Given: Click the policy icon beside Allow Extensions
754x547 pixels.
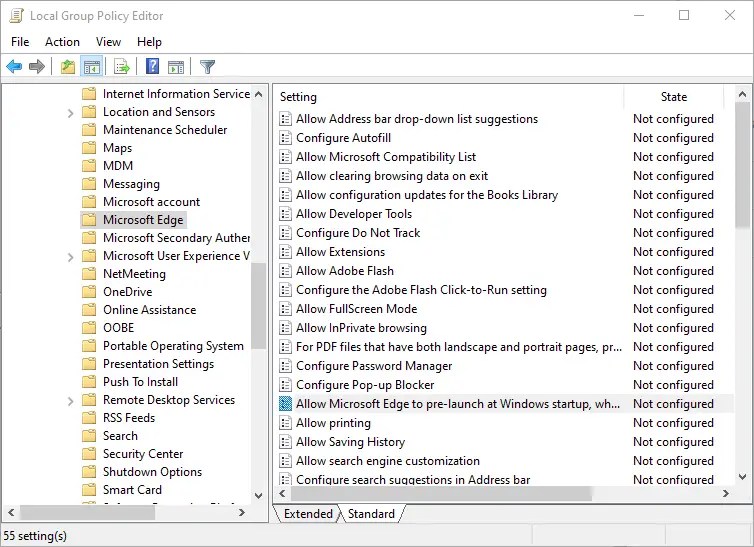Looking at the screenshot, I should (x=285, y=252).
